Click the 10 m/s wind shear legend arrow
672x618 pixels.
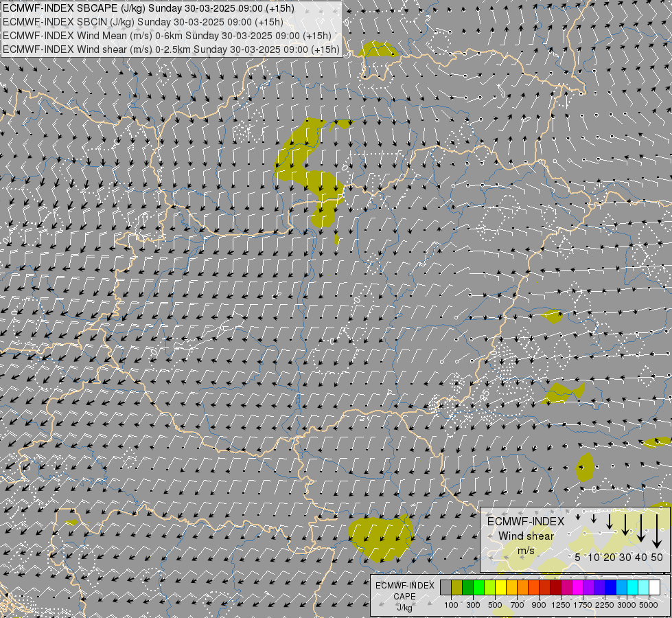[594, 518]
